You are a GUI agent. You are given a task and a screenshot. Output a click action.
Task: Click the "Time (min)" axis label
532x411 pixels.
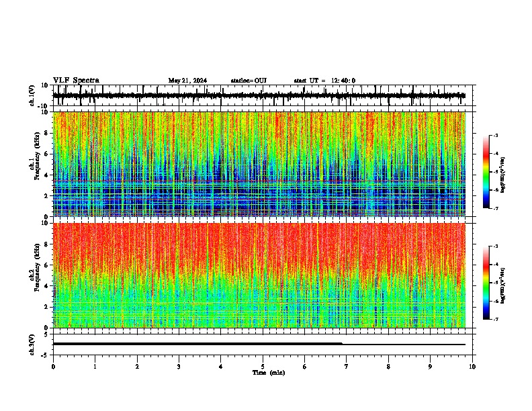click(269, 373)
